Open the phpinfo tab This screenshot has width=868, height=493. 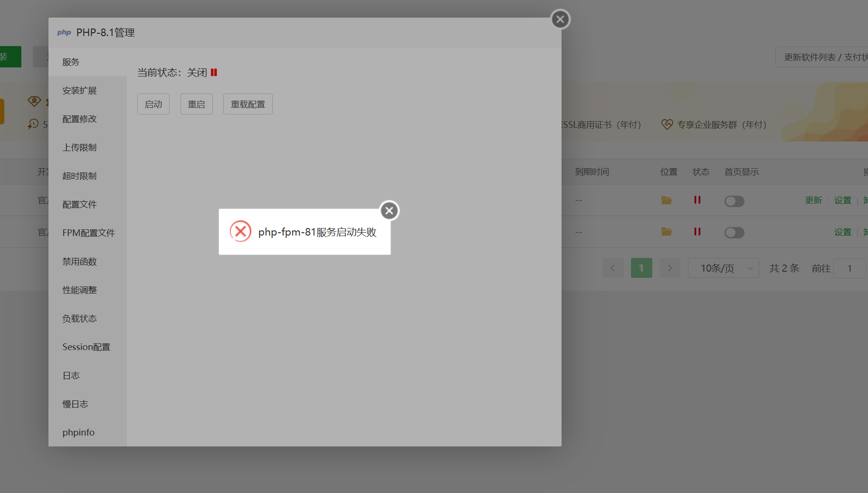[x=87, y=432]
